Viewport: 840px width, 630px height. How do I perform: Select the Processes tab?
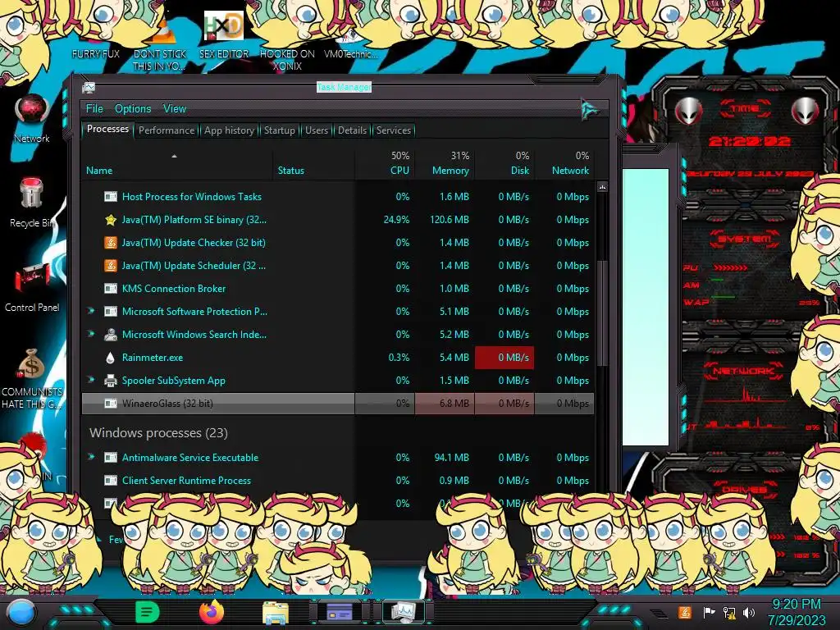(107, 129)
